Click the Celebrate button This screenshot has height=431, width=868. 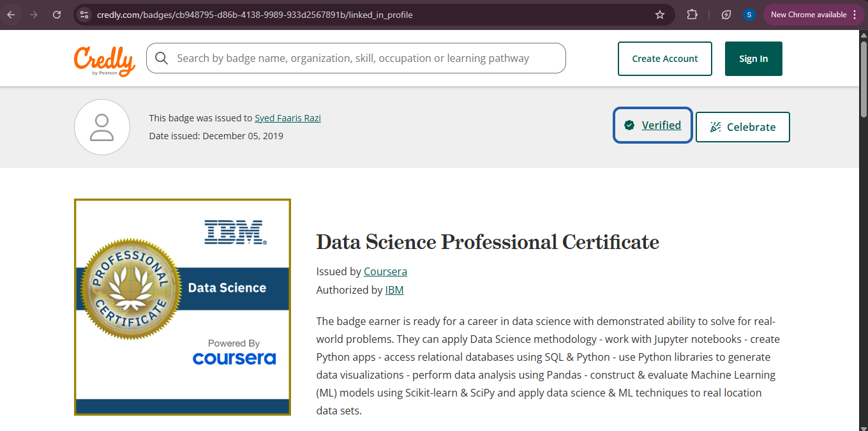743,127
